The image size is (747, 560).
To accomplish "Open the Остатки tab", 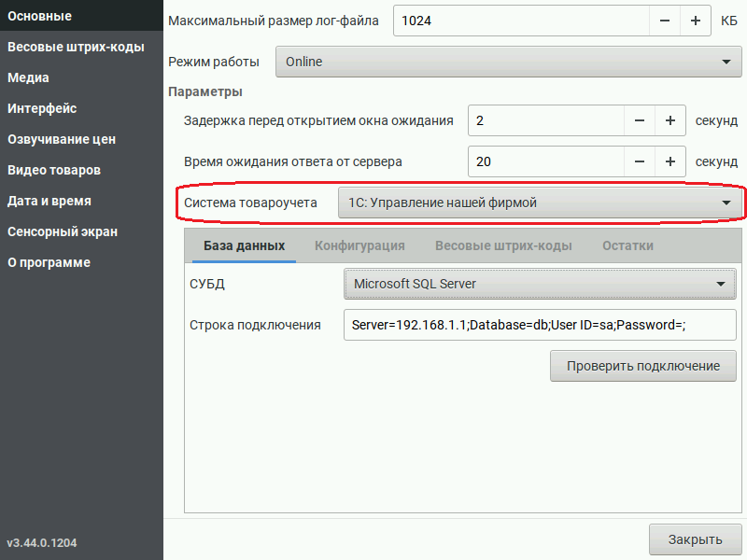I will click(x=627, y=245).
